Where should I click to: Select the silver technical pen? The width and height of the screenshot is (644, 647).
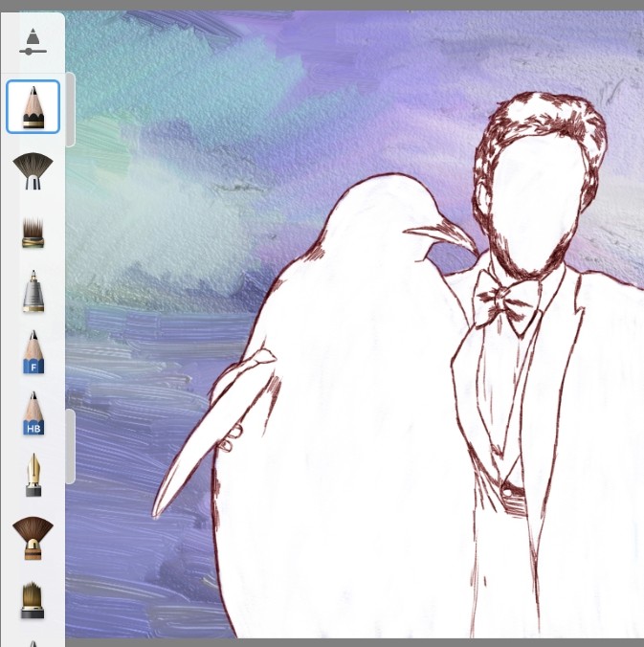click(x=33, y=291)
